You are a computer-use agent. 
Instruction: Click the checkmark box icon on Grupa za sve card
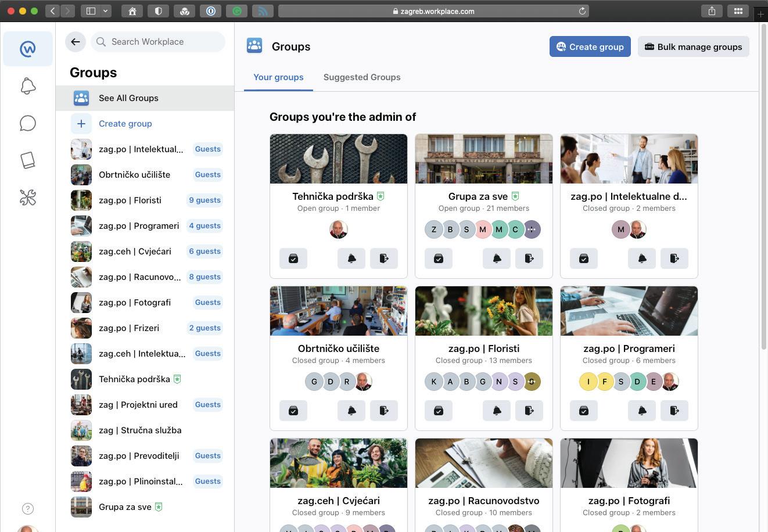pos(439,258)
